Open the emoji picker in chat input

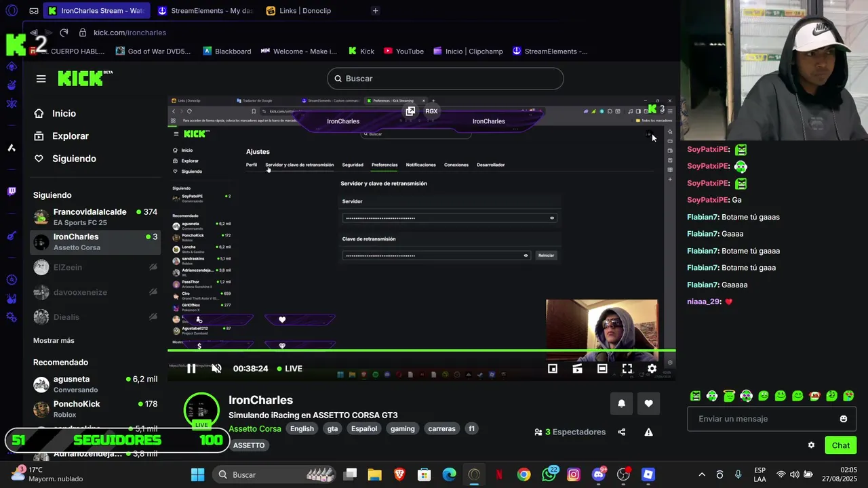point(844,419)
